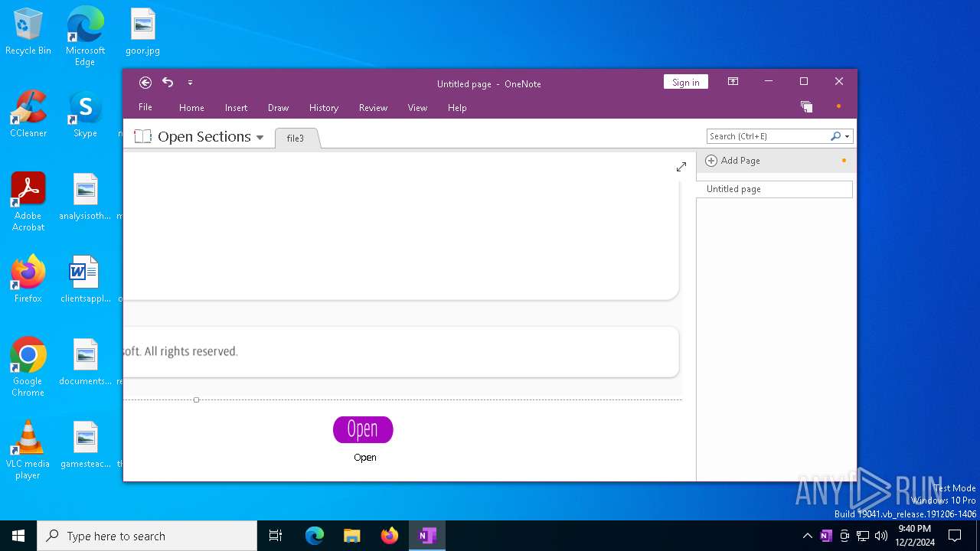Screen dimensions: 980x551
Task: Click OneNote tray icon
Action: (x=825, y=536)
